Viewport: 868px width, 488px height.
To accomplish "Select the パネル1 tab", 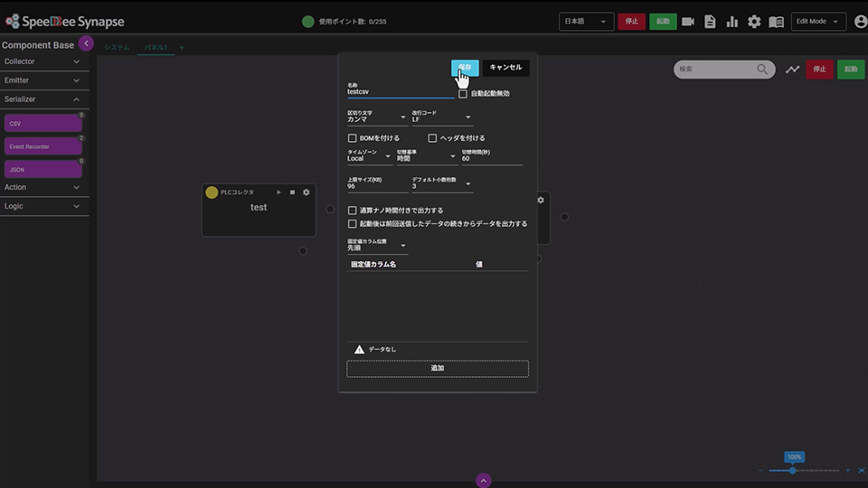I will coord(156,47).
